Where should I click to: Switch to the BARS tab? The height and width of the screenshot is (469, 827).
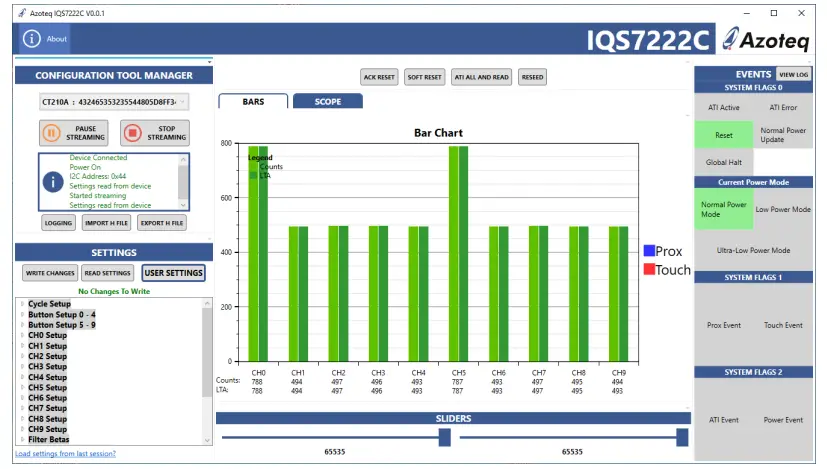[253, 101]
